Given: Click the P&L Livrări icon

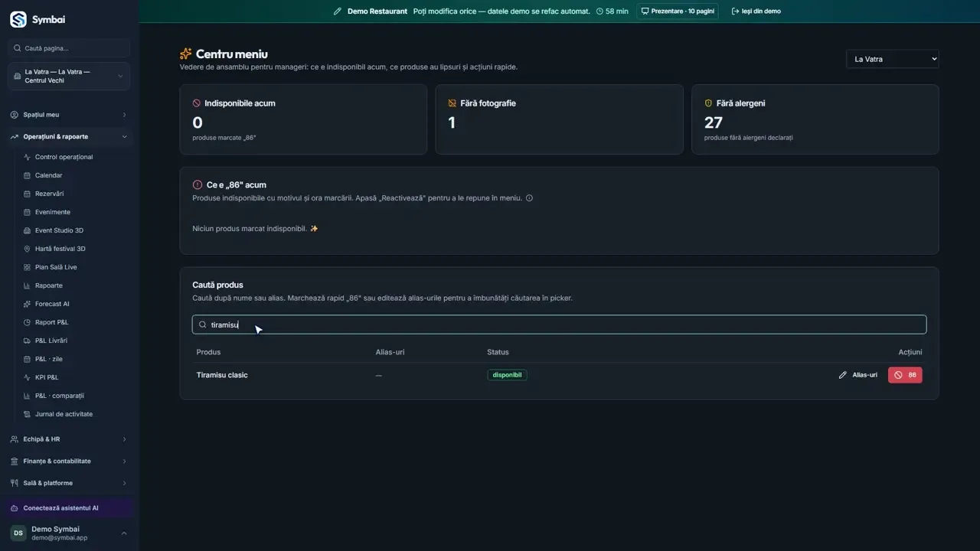Looking at the screenshot, I should 28,341.
